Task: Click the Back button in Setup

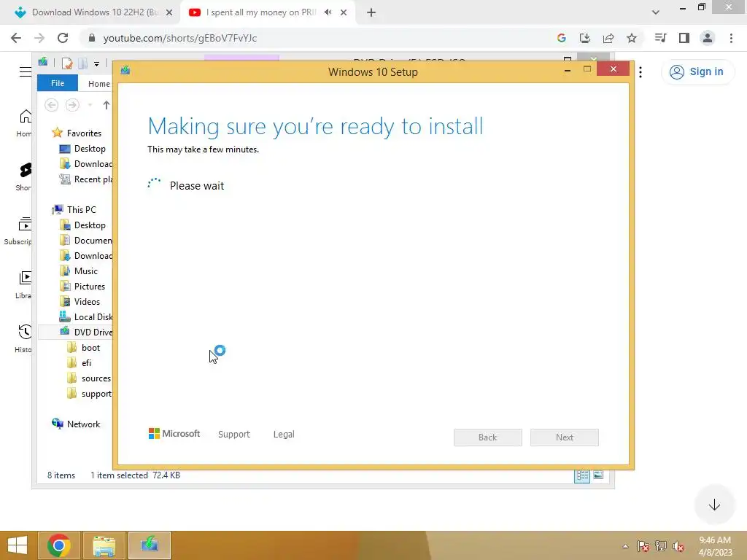Action: [x=488, y=437]
